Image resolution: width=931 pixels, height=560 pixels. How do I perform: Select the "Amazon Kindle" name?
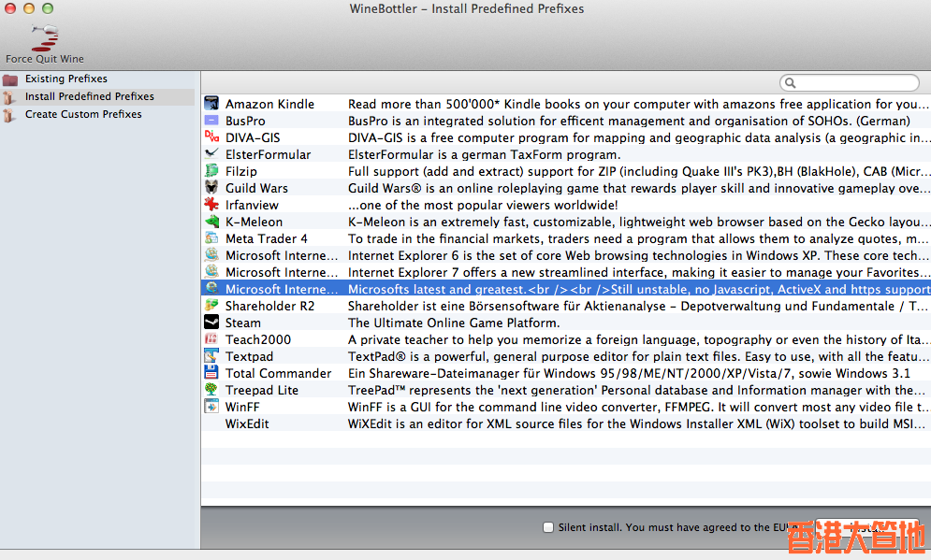pyautogui.click(x=269, y=104)
